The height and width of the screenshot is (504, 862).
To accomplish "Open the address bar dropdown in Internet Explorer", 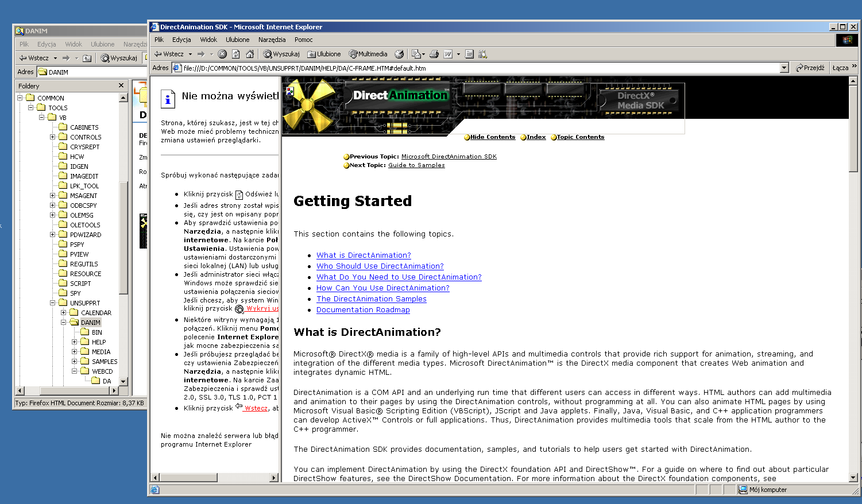I will click(x=784, y=68).
